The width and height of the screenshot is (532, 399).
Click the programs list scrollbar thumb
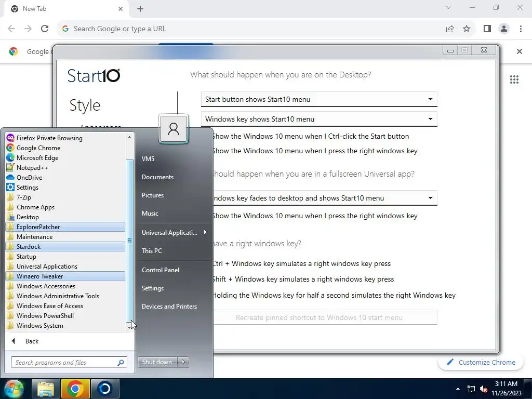[129, 240]
